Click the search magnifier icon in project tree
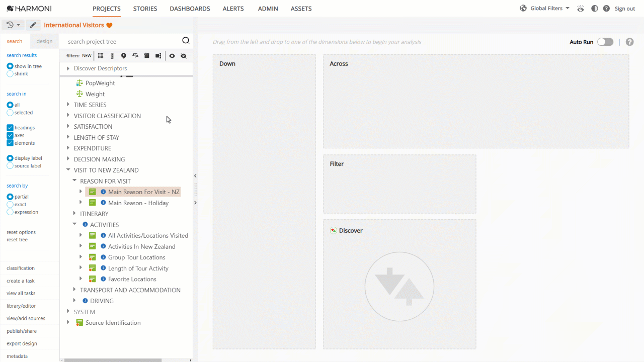Viewport: 644px width, 362px height. tap(186, 41)
